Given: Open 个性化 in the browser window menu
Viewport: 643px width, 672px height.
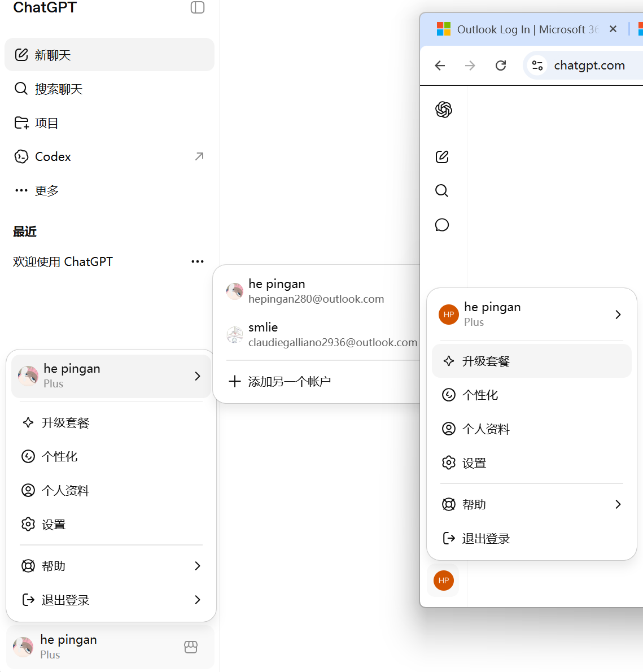Looking at the screenshot, I should [532, 395].
